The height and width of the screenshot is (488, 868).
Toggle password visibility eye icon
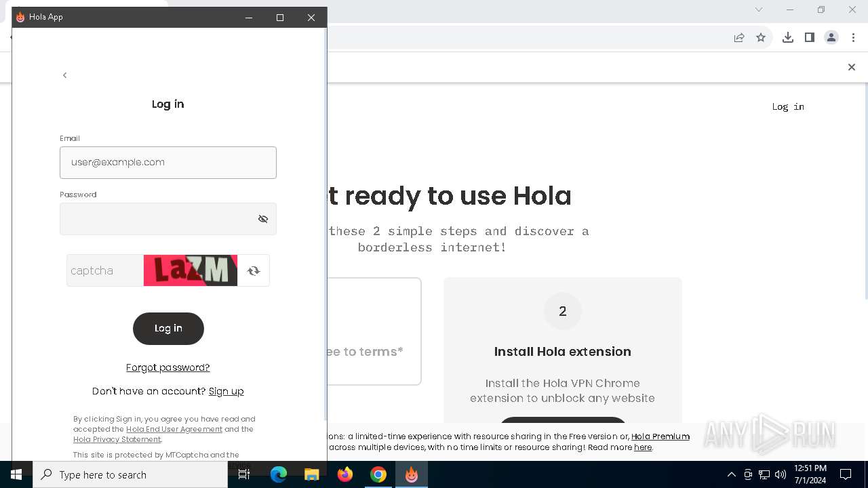coord(263,219)
